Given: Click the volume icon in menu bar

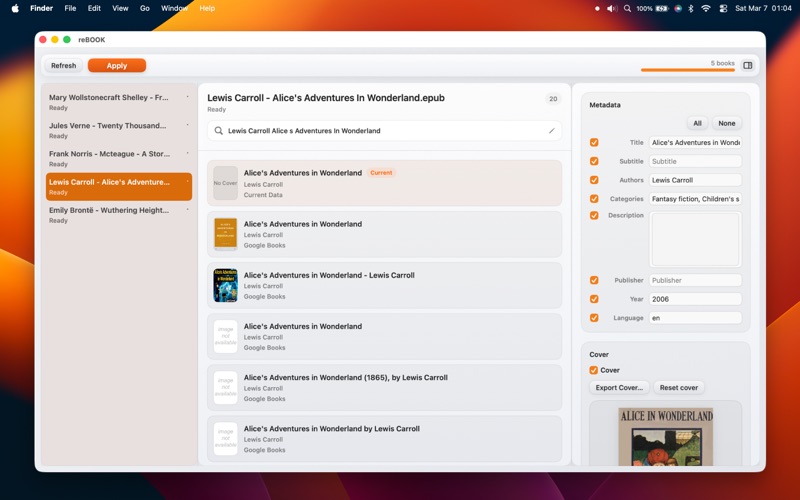Looking at the screenshot, I should tap(612, 8).
